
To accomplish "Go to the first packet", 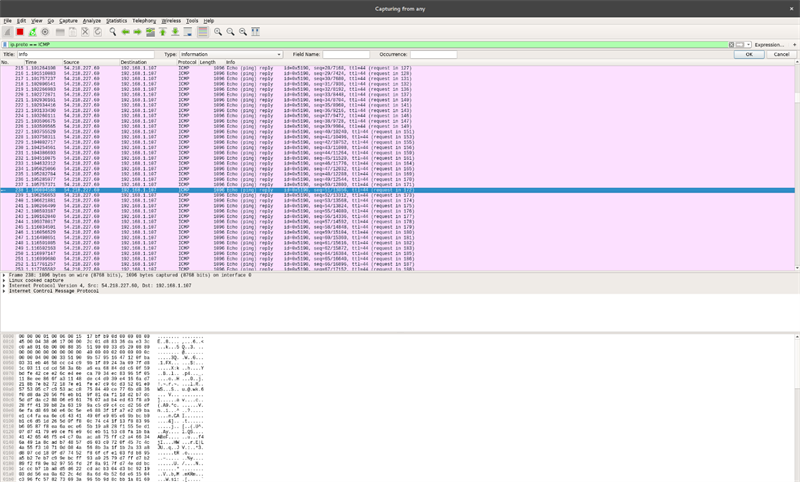I will (163, 32).
